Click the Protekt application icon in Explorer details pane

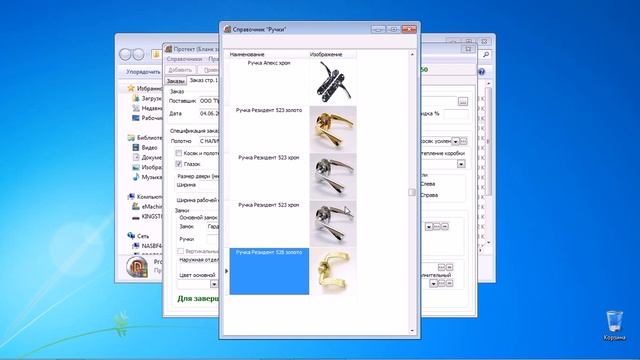click(137, 267)
